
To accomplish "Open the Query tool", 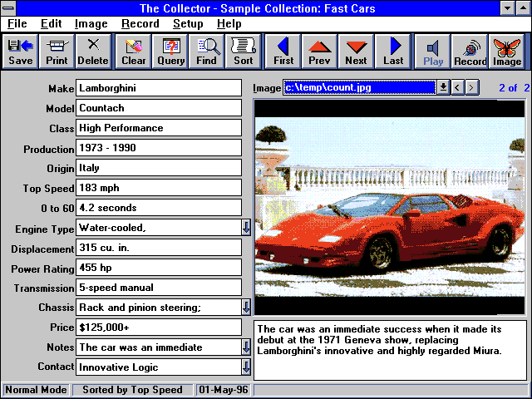I will tap(170, 51).
